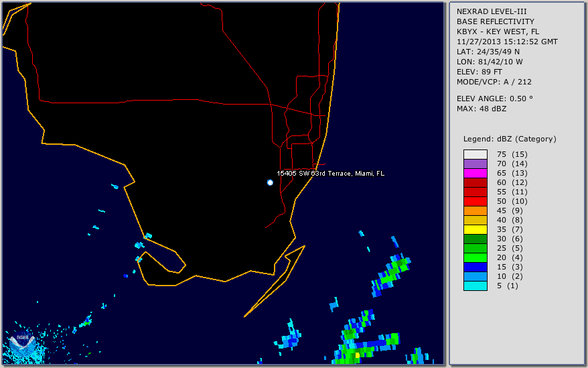Click the 'MAX: 48 dBZ' text
Image resolution: width=588 pixels, height=368 pixels.
coord(482,109)
